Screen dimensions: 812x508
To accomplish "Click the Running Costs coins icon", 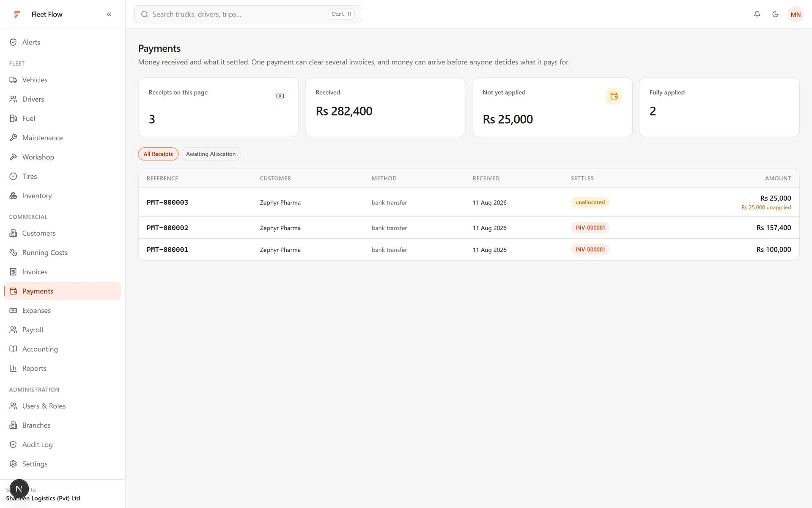I will (x=13, y=252).
